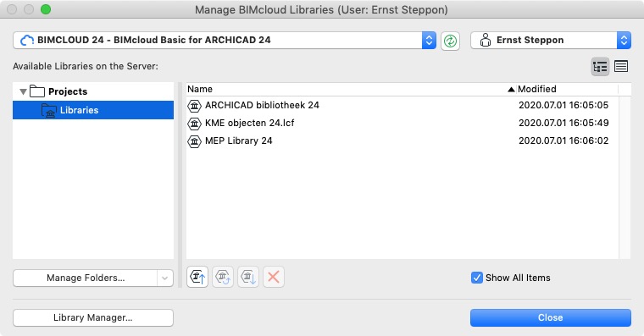Image resolution: width=644 pixels, height=336 pixels.
Task: Click the date 2020.07.01 16:06:02
Action: tap(563, 140)
